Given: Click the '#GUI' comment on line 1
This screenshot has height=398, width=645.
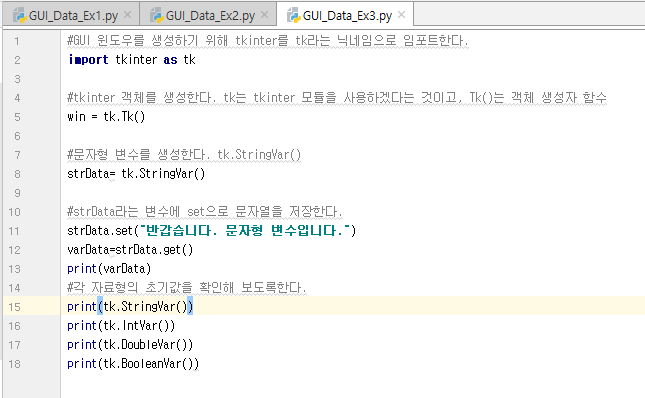Looking at the screenshot, I should 267,41.
